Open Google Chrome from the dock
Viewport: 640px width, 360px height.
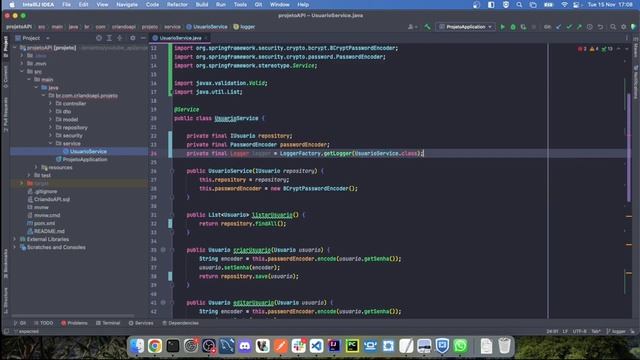[155, 346]
